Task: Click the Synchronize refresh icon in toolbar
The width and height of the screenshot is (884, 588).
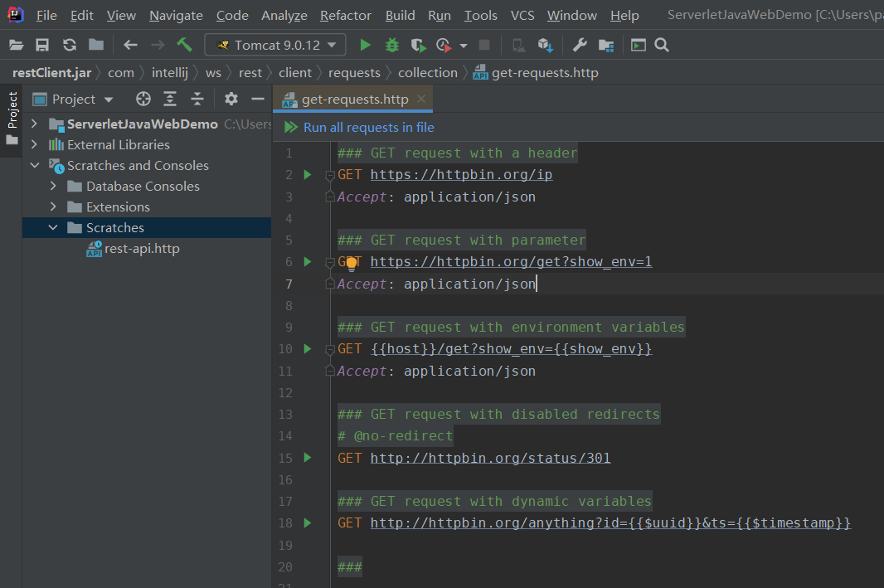Action: [70, 45]
